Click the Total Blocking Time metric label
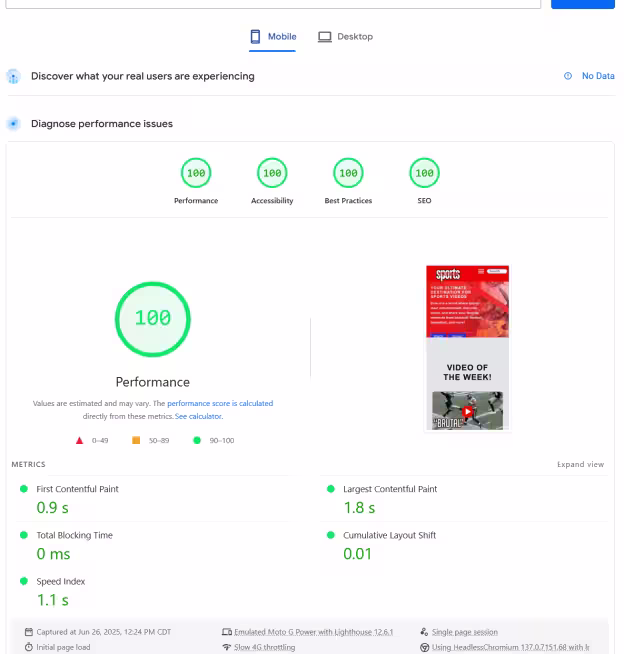The image size is (624, 654). coord(74,535)
